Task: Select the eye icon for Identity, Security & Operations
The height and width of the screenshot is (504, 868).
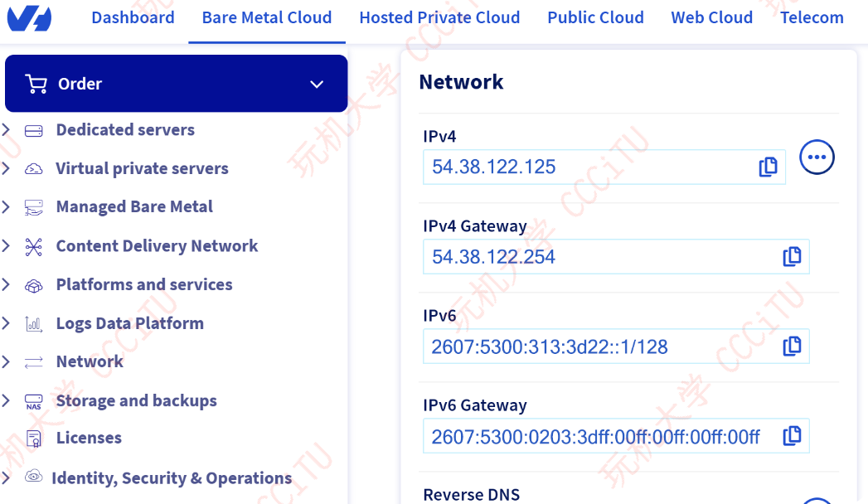Action: pos(33,477)
